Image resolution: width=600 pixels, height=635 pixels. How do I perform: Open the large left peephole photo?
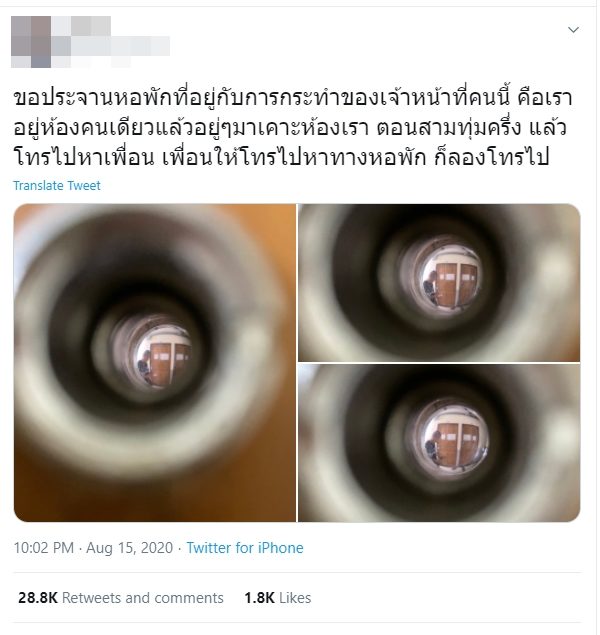click(155, 364)
